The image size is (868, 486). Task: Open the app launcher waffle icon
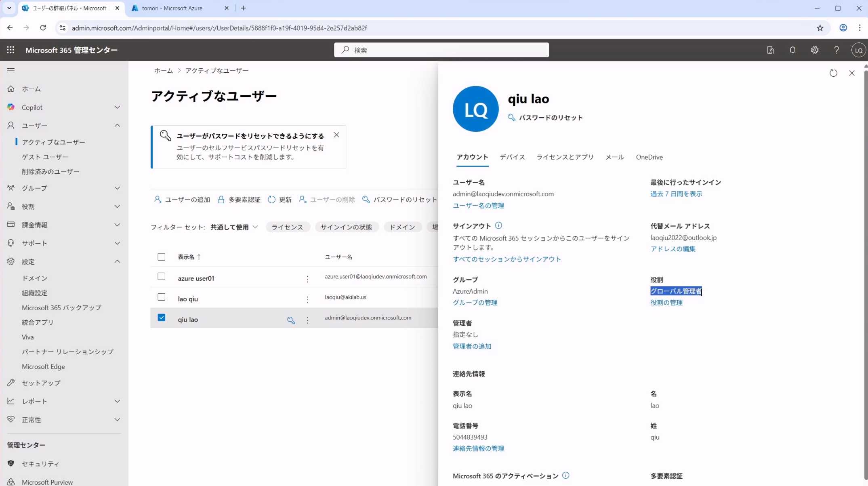11,50
